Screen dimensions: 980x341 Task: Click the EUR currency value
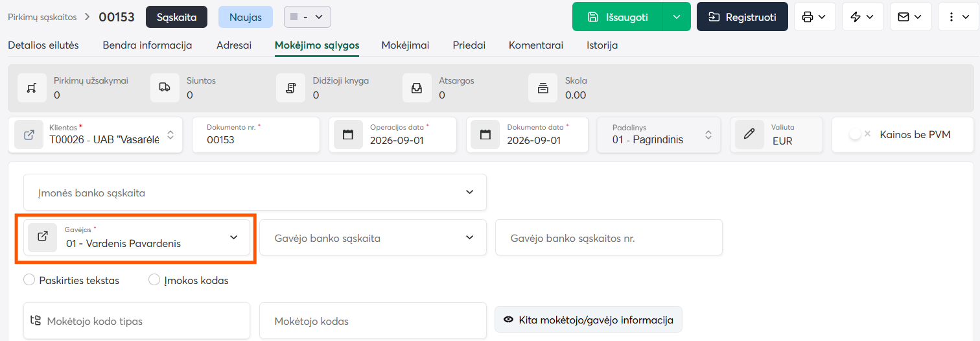point(782,141)
